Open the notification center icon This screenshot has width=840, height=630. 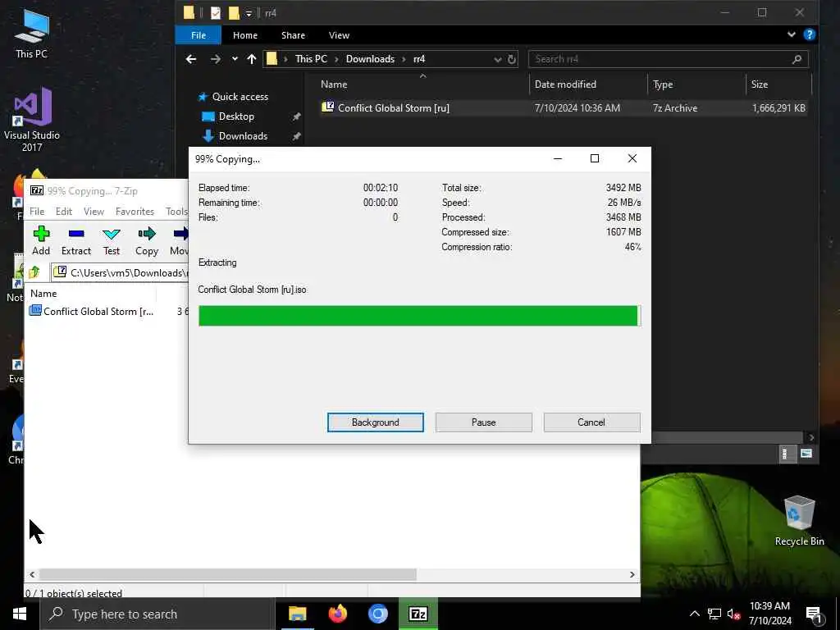[x=815, y=614]
